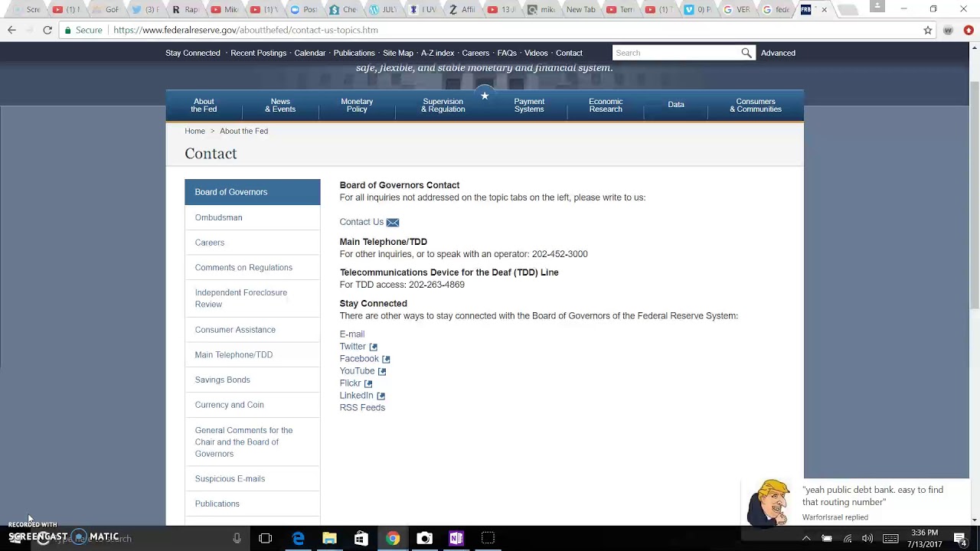This screenshot has height=551, width=980.
Task: Click the envelope icon next to Contact Us
Action: coord(393,223)
